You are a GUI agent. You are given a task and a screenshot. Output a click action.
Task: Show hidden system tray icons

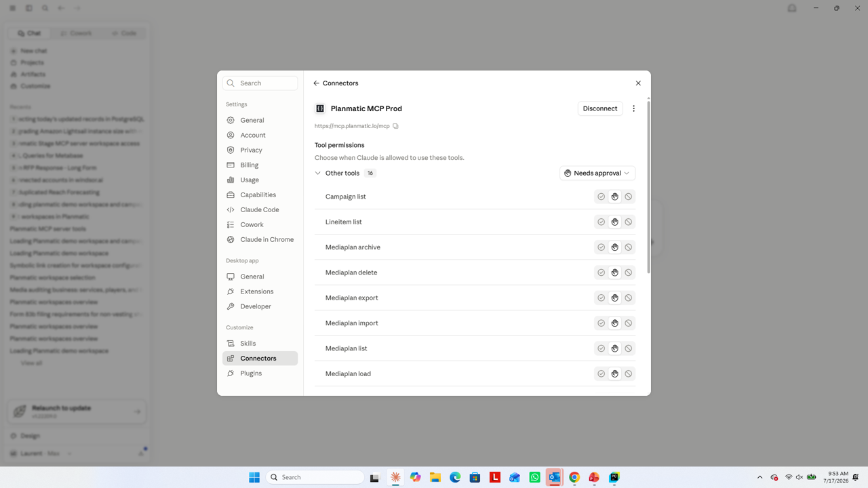click(x=759, y=477)
